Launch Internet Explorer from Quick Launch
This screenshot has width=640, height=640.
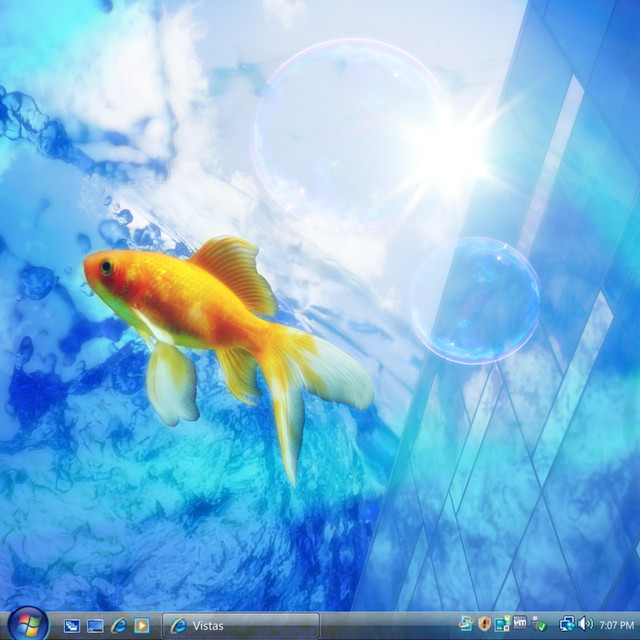(x=119, y=625)
